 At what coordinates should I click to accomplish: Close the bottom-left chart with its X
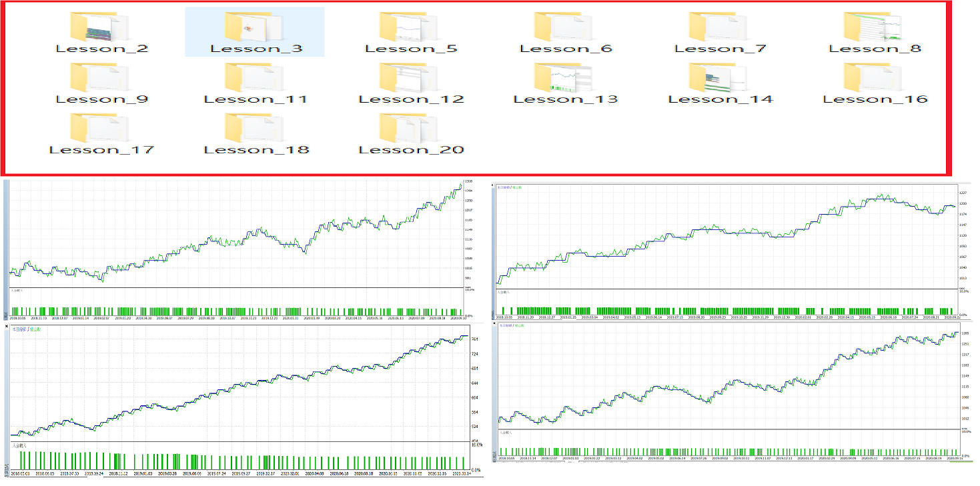[x=7, y=327]
